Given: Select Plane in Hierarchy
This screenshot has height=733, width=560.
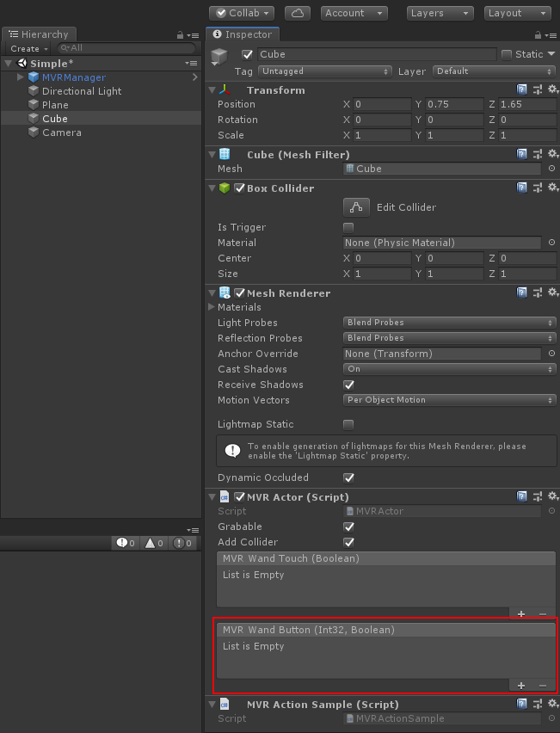Looking at the screenshot, I should pyautogui.click(x=55, y=105).
